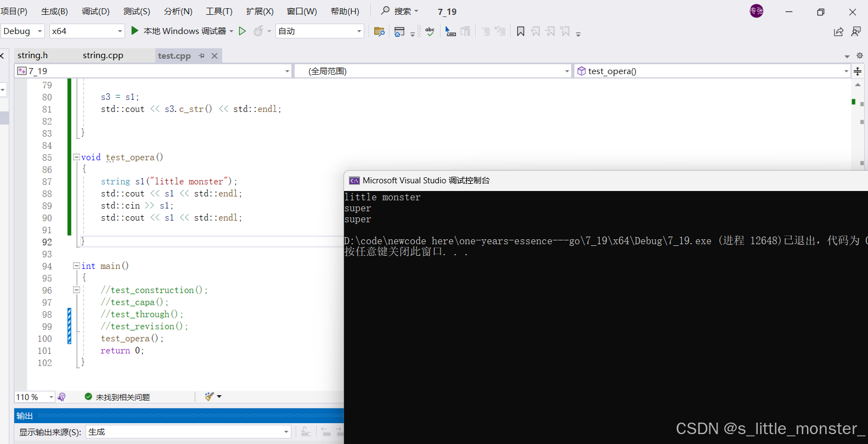Click the grayed page arrow toolbar icon
868x444 pixels.
[465, 31]
